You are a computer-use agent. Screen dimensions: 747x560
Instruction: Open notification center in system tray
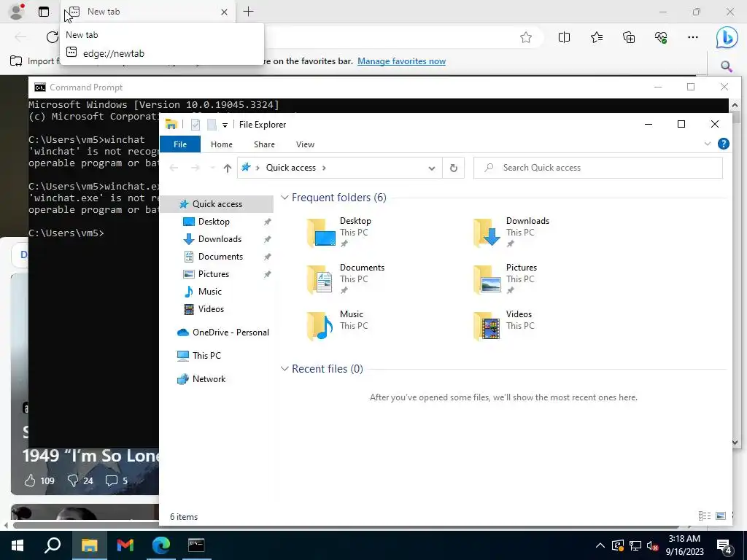(x=724, y=546)
